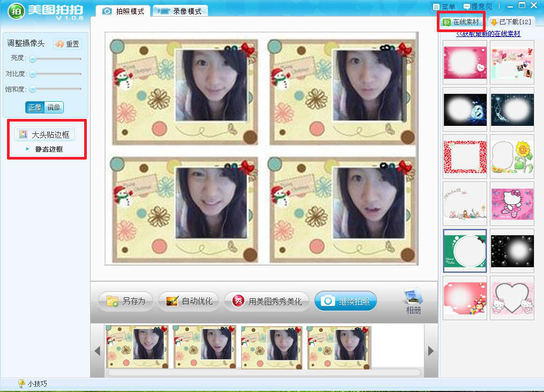Click the 自动优化 auto optimize button
Viewport: 544px width, 392px height.
coord(189,301)
